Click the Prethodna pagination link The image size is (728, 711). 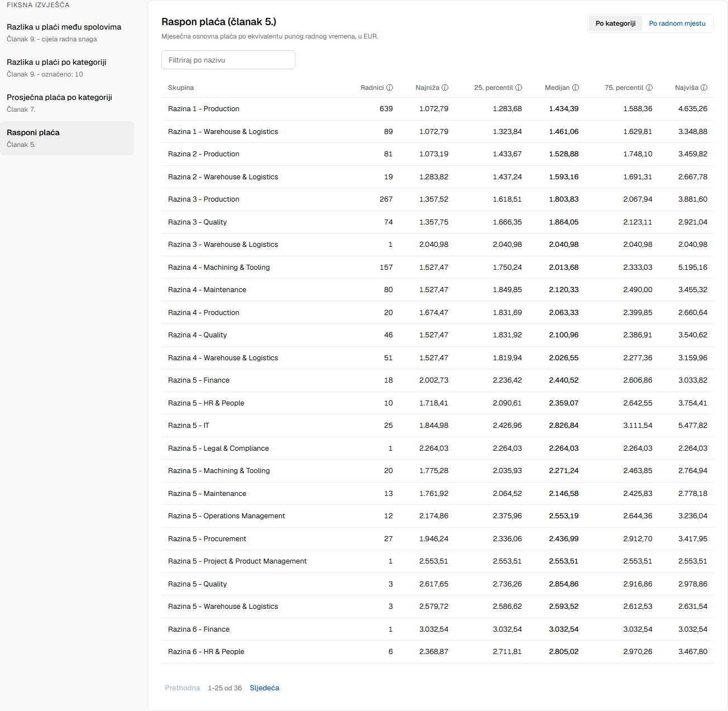tap(182, 688)
